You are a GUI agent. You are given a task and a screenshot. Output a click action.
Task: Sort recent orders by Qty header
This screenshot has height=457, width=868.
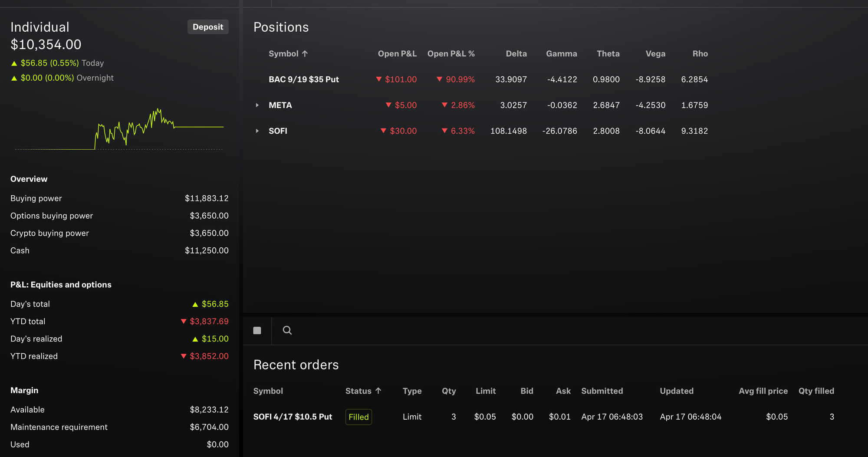(449, 391)
